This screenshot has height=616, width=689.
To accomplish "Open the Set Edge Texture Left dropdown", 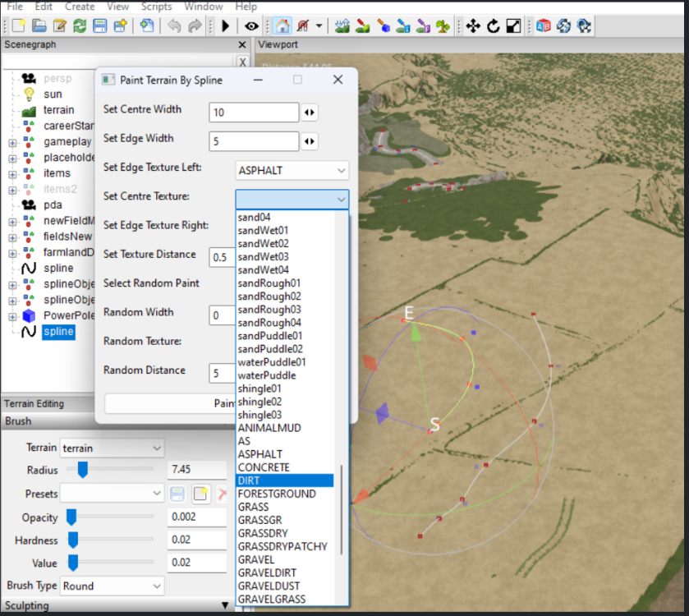I will click(x=292, y=171).
